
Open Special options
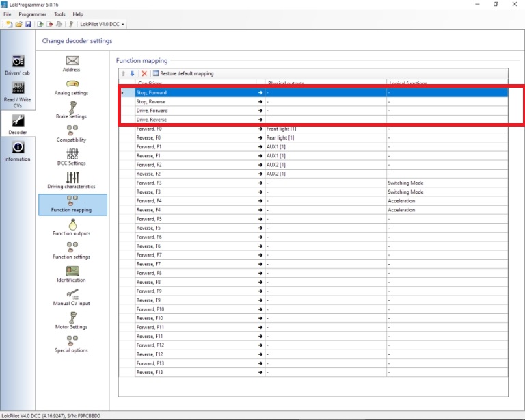point(72,344)
